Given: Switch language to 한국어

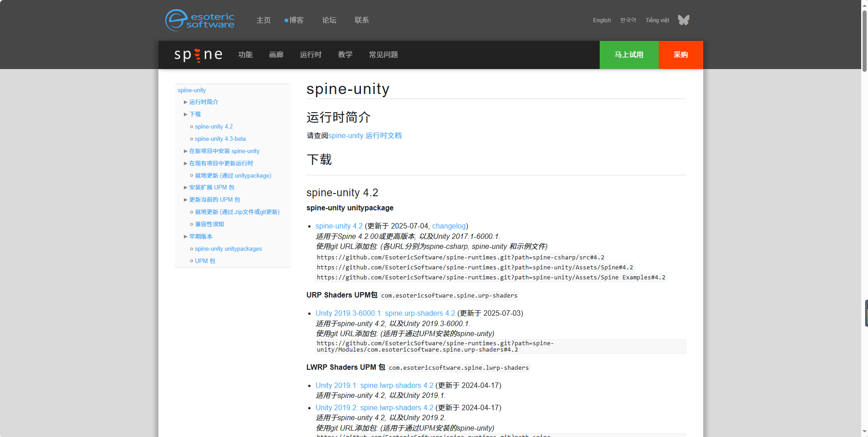Looking at the screenshot, I should [x=628, y=20].
